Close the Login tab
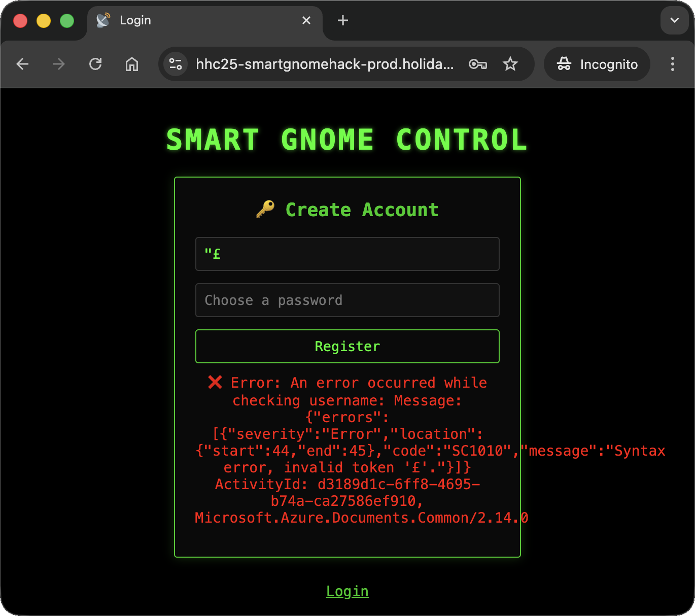The width and height of the screenshot is (695, 616). (x=306, y=20)
